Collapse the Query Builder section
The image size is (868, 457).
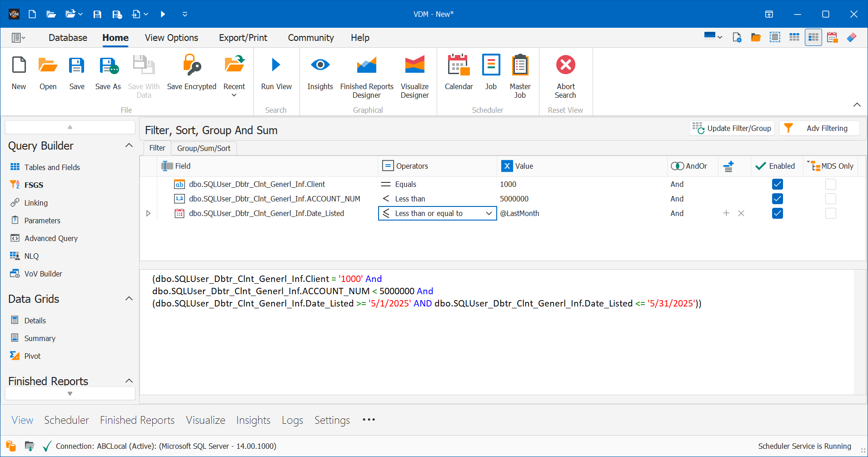coord(129,146)
